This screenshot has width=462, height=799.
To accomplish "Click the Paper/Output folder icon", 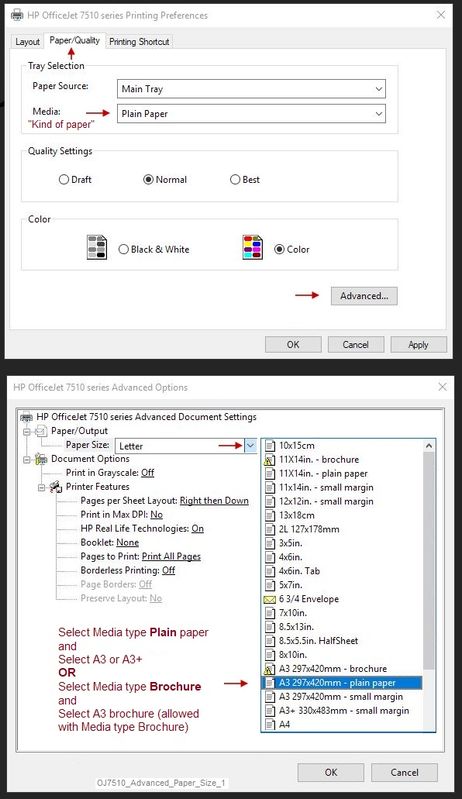I will click(41, 432).
